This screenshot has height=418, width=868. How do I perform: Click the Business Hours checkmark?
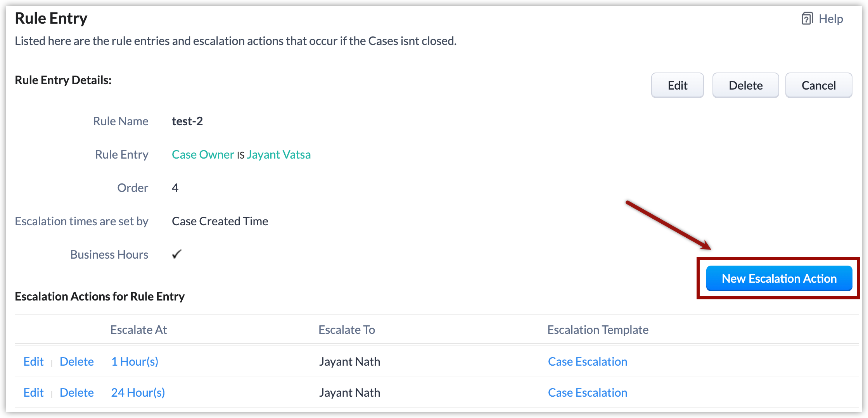pos(176,254)
